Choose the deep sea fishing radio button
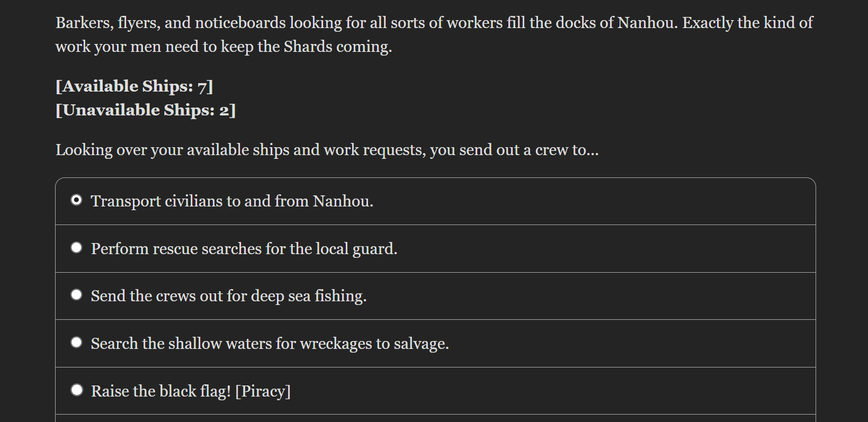The width and height of the screenshot is (868, 422). click(x=77, y=295)
